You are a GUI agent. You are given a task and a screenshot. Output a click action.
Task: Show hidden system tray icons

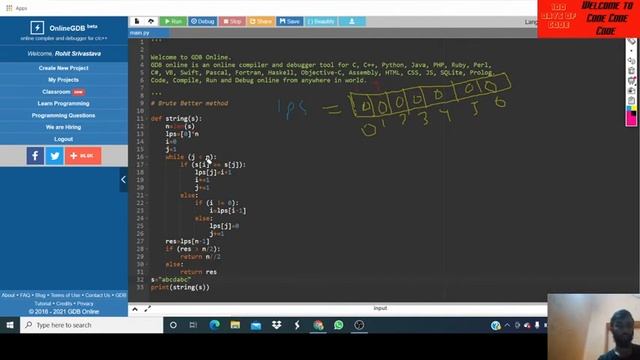[x=507, y=325]
